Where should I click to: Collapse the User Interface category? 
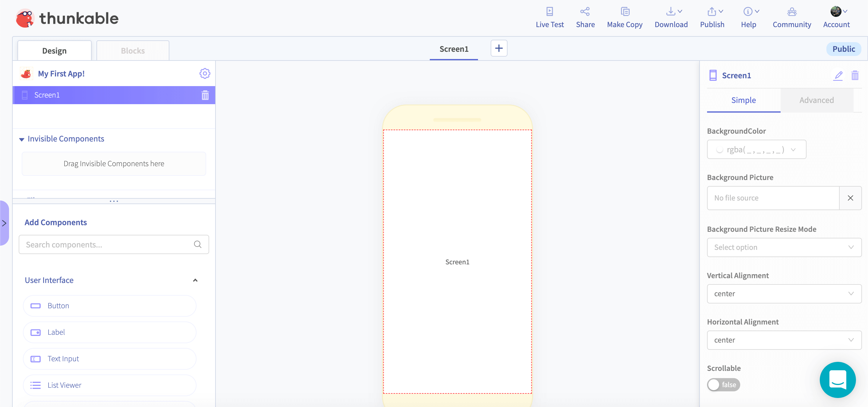pos(195,280)
